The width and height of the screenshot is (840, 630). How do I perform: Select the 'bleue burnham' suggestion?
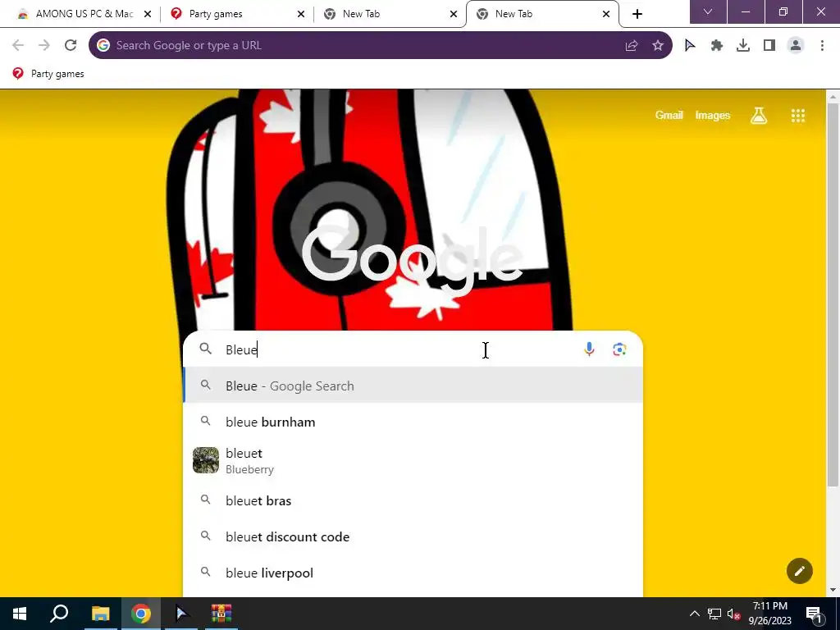[413, 422]
